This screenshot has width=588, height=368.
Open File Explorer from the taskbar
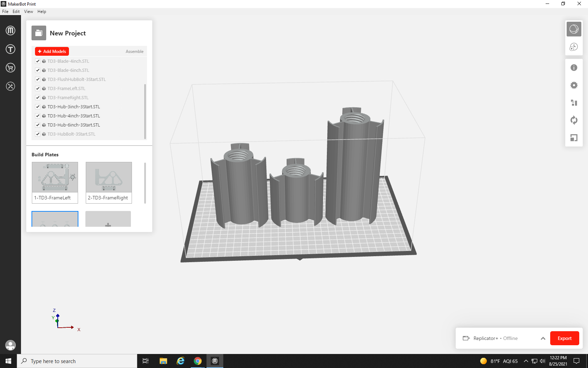(x=163, y=361)
